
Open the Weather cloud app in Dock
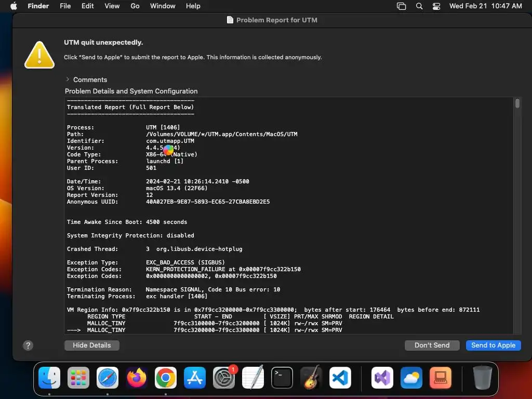click(x=411, y=378)
